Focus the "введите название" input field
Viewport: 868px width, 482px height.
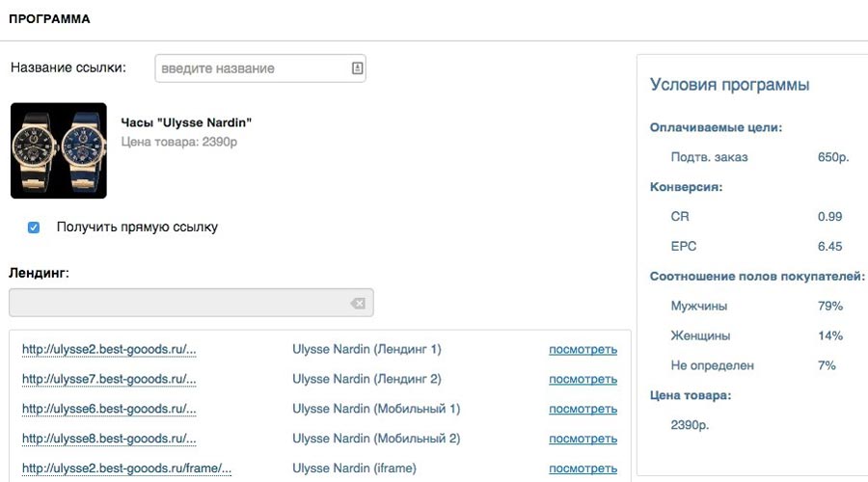[260, 68]
